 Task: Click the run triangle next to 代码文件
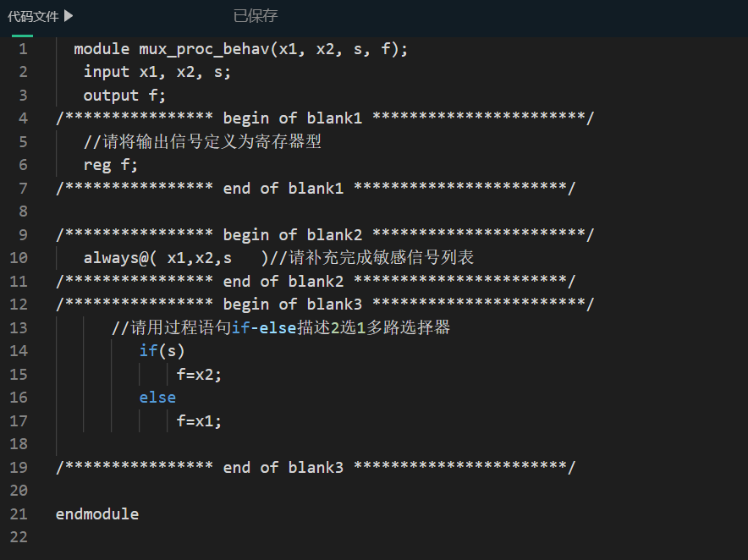68,14
